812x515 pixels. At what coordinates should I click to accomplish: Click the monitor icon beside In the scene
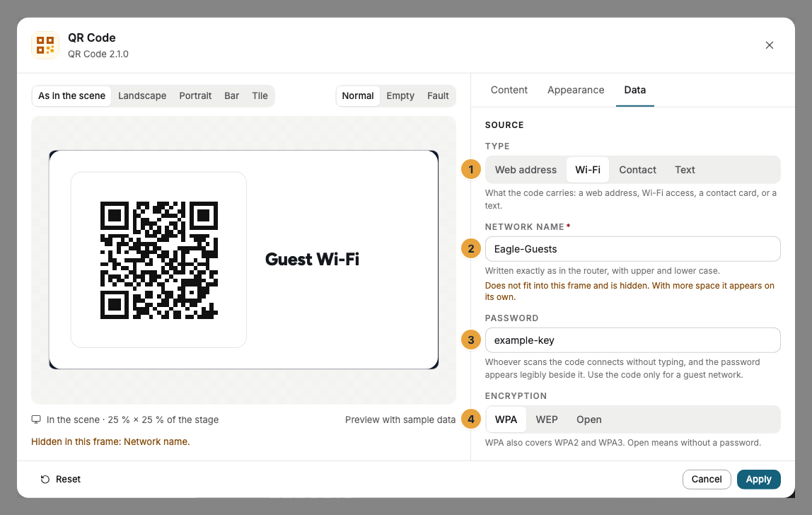tap(36, 419)
